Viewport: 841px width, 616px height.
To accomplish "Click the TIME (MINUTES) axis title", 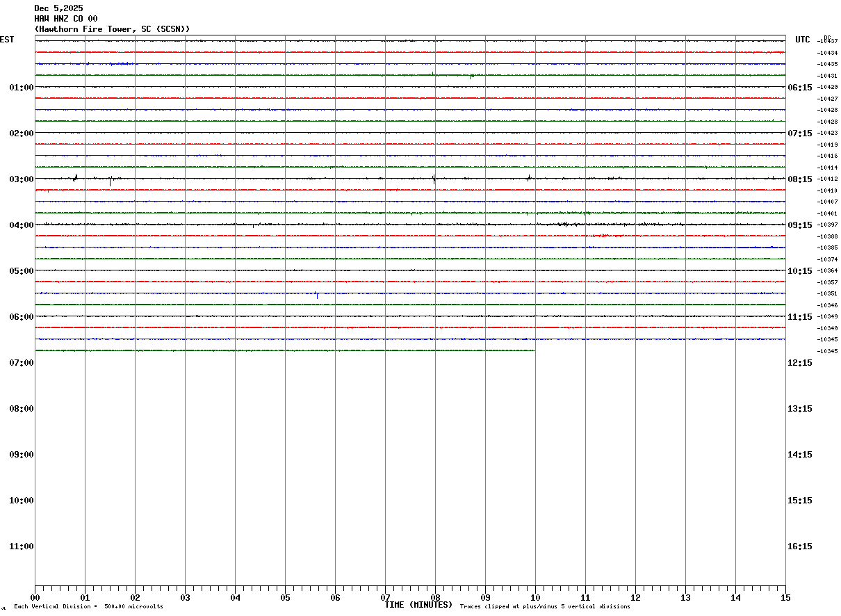I will click(x=418, y=605).
